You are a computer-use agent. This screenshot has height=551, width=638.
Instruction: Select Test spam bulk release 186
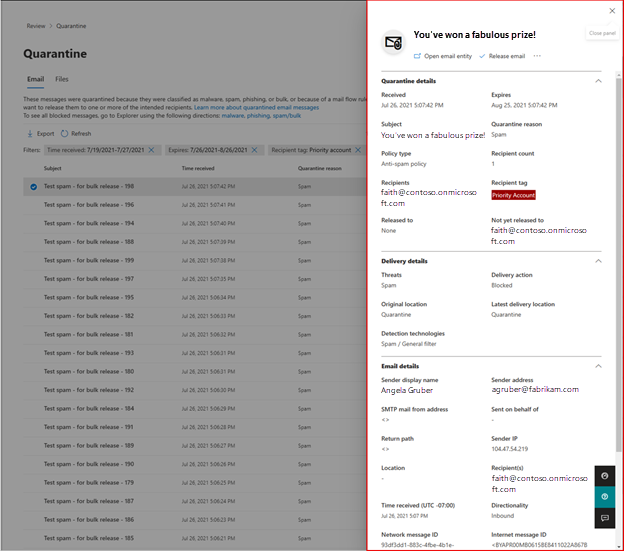(x=194, y=520)
